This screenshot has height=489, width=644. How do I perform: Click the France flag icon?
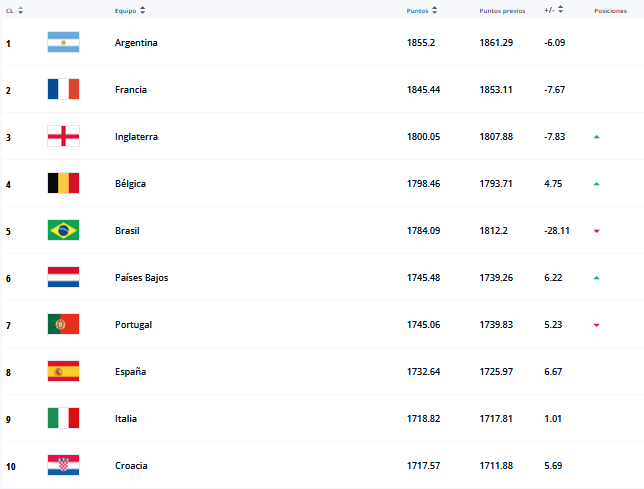point(63,89)
